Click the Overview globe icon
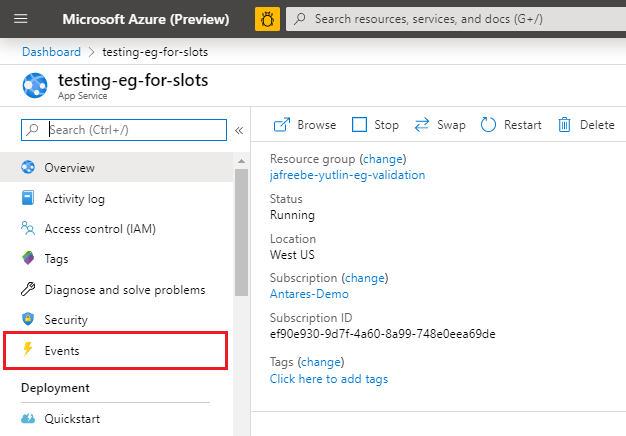The height and width of the screenshot is (436, 626). point(28,168)
